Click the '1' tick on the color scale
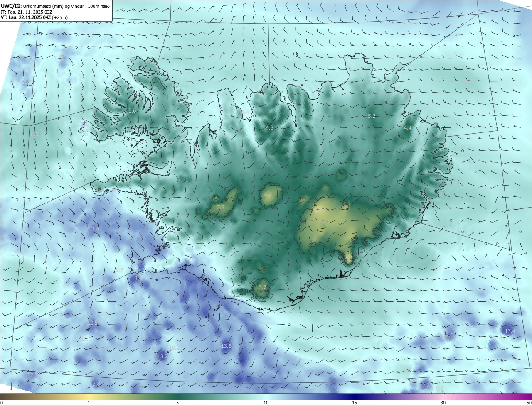 (x=89, y=403)
